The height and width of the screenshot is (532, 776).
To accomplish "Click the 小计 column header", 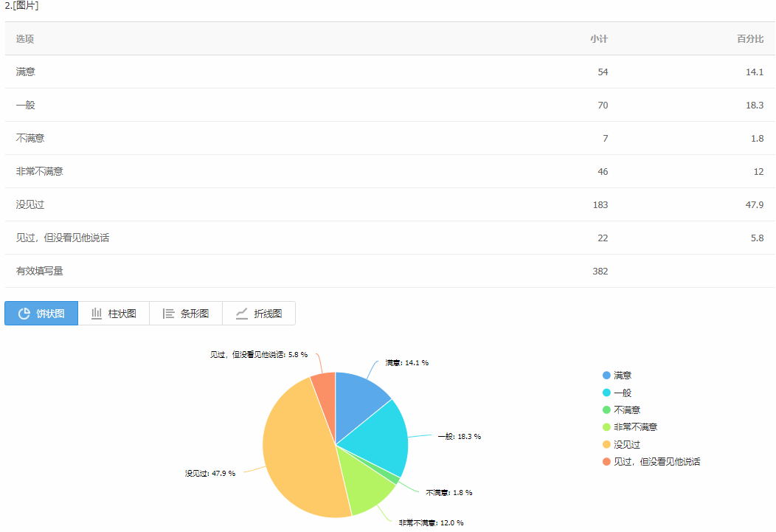I will pos(599,39).
